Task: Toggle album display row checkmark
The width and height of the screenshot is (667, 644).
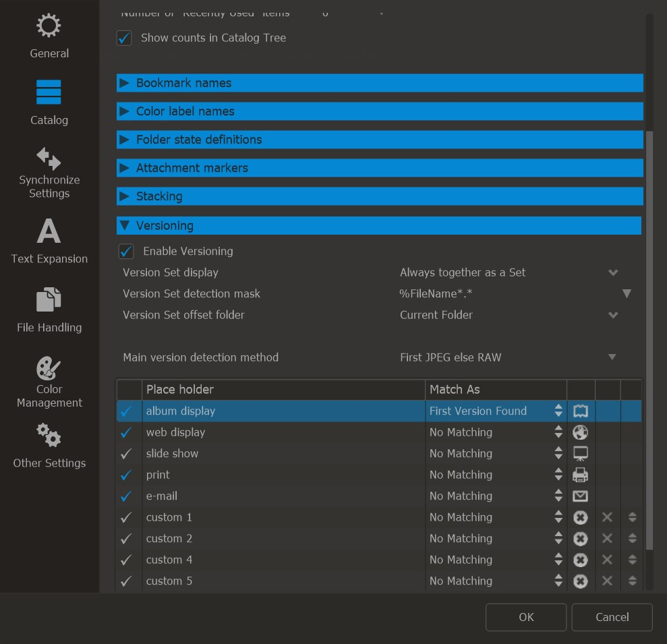Action: pos(126,411)
